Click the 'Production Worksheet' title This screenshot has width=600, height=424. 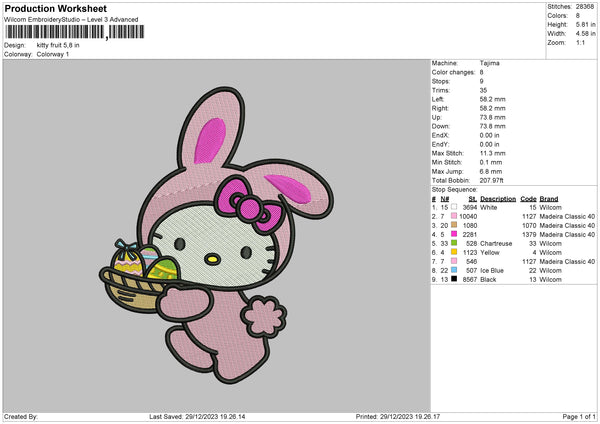click(x=55, y=9)
